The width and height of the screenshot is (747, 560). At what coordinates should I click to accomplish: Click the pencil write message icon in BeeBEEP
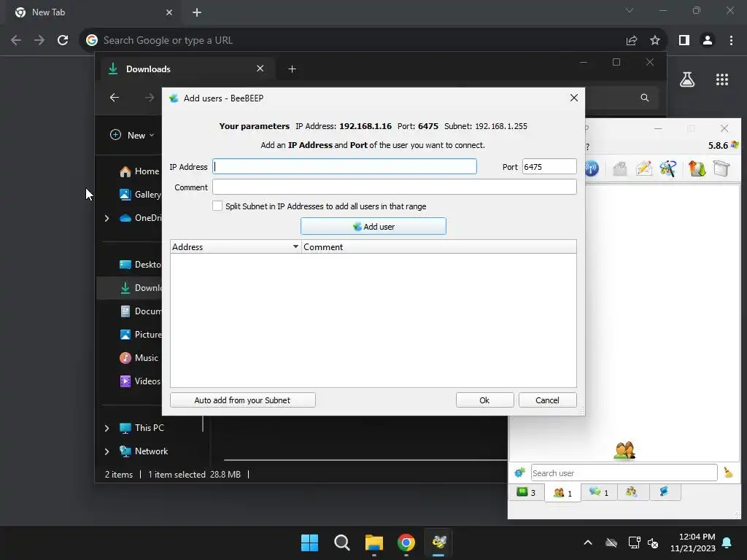point(643,168)
